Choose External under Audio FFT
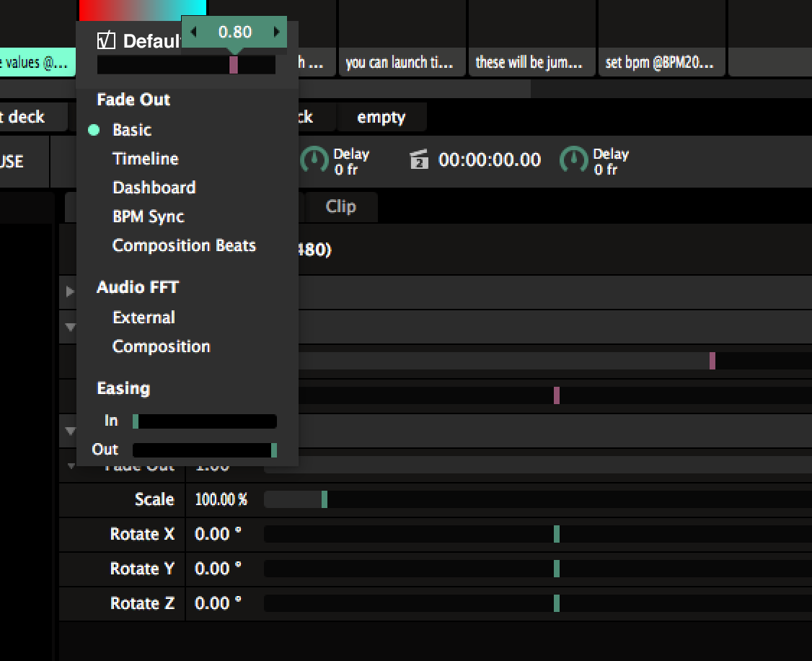 pyautogui.click(x=144, y=318)
